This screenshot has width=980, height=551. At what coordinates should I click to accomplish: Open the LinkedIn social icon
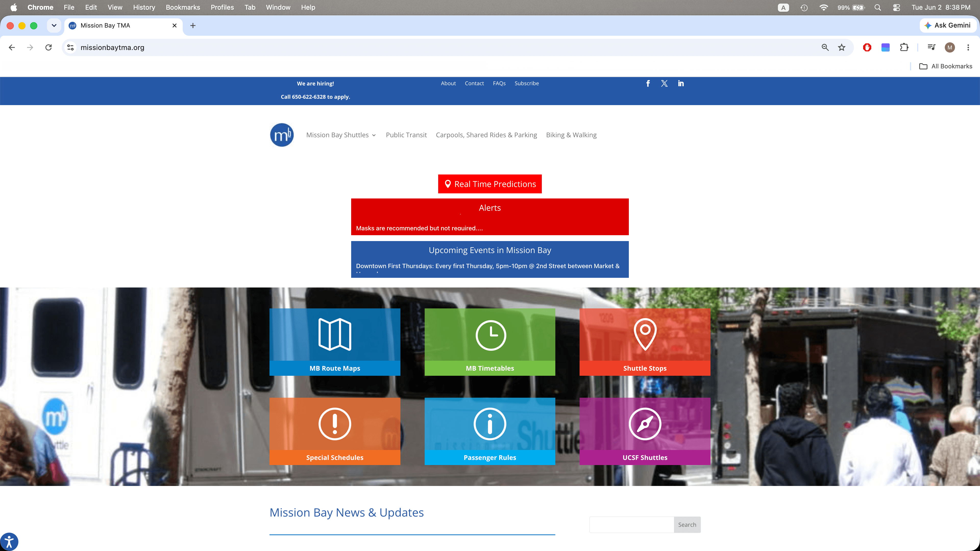[681, 83]
